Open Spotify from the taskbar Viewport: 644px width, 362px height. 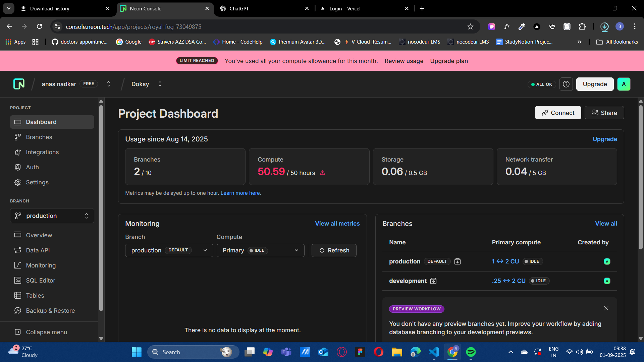[471, 352]
